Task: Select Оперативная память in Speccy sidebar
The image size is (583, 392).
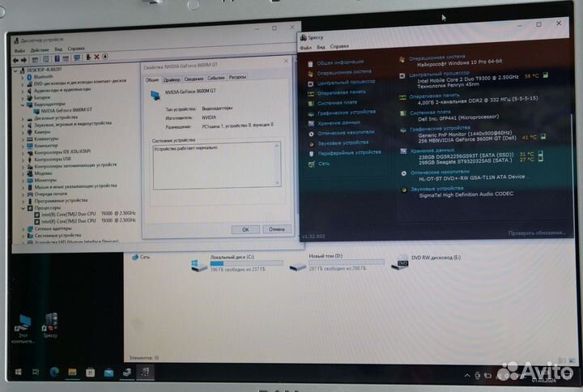Action: pyautogui.click(x=342, y=92)
